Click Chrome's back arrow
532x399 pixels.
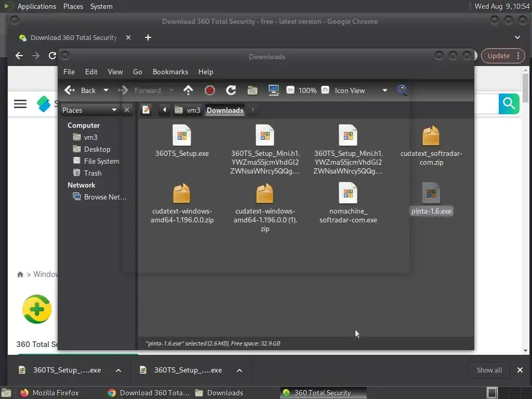[x=19, y=56]
